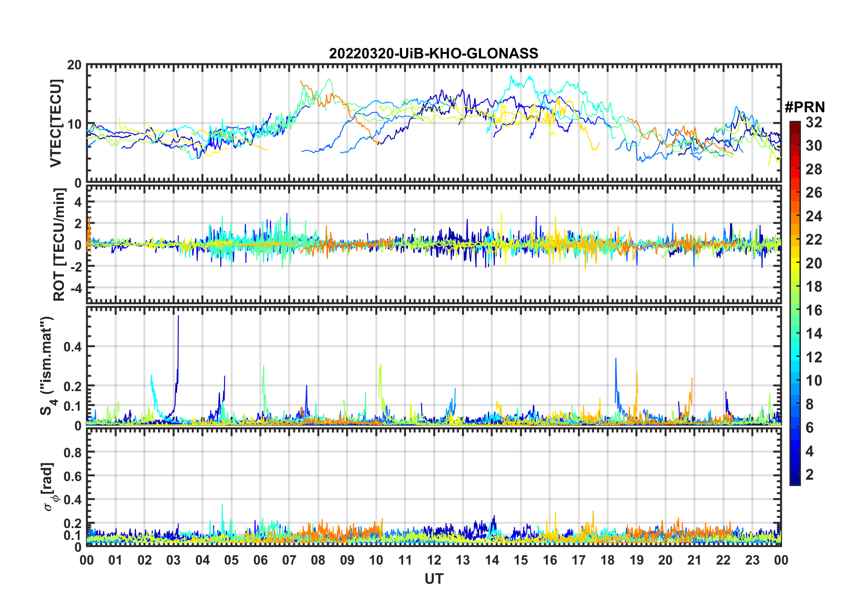Image resolution: width=868 pixels, height=607 pixels.
Task: Click the S4 ("ism.mat") y-axis label
Action: tap(47, 366)
